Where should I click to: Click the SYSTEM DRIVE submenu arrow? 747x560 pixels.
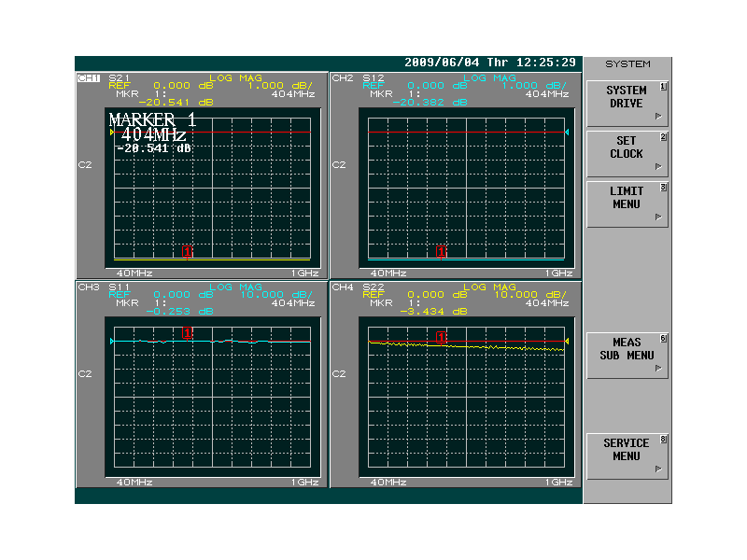click(x=658, y=116)
